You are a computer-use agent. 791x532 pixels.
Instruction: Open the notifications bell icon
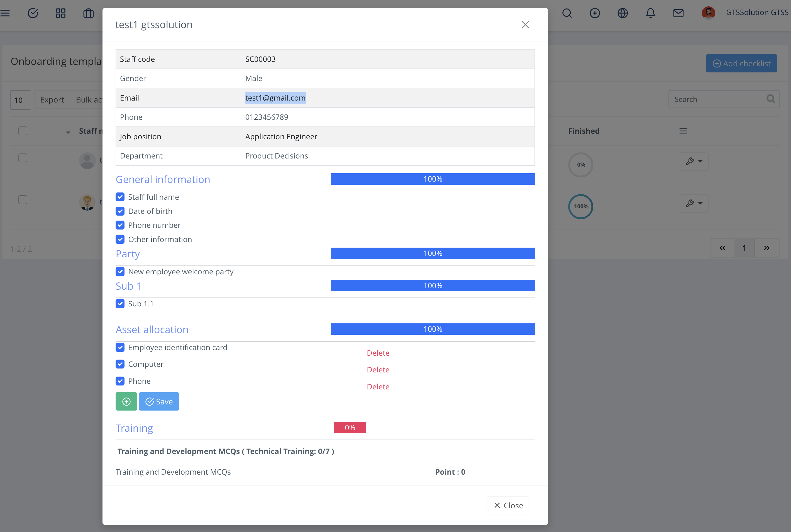point(650,13)
